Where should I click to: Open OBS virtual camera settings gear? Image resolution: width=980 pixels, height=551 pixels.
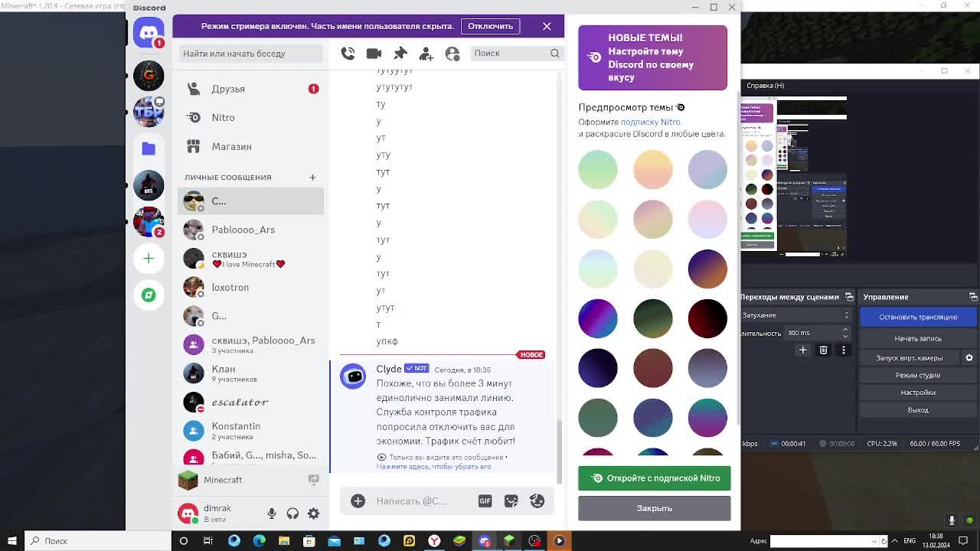pos(969,357)
